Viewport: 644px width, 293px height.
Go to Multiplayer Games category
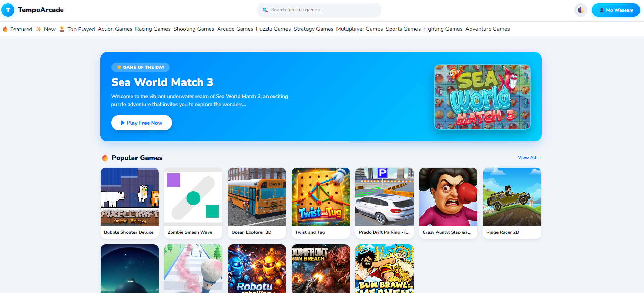(x=360, y=29)
